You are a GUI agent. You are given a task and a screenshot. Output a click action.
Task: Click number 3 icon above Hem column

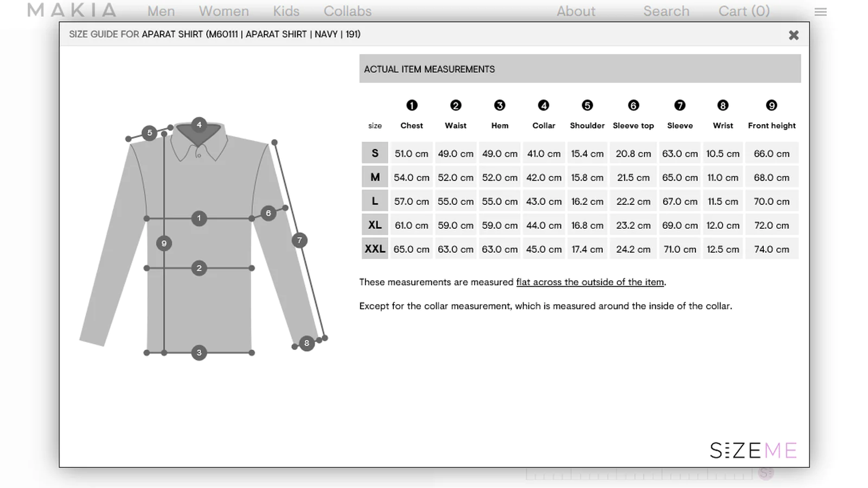click(500, 105)
